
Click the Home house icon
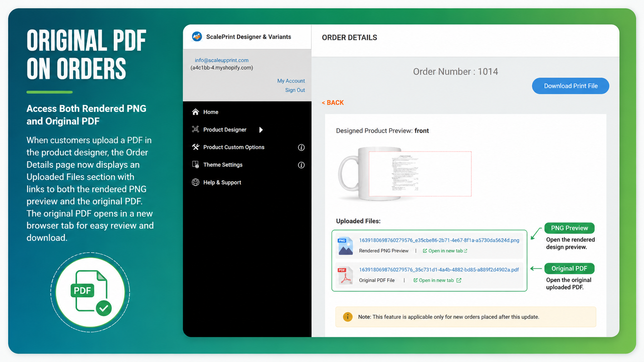196,112
